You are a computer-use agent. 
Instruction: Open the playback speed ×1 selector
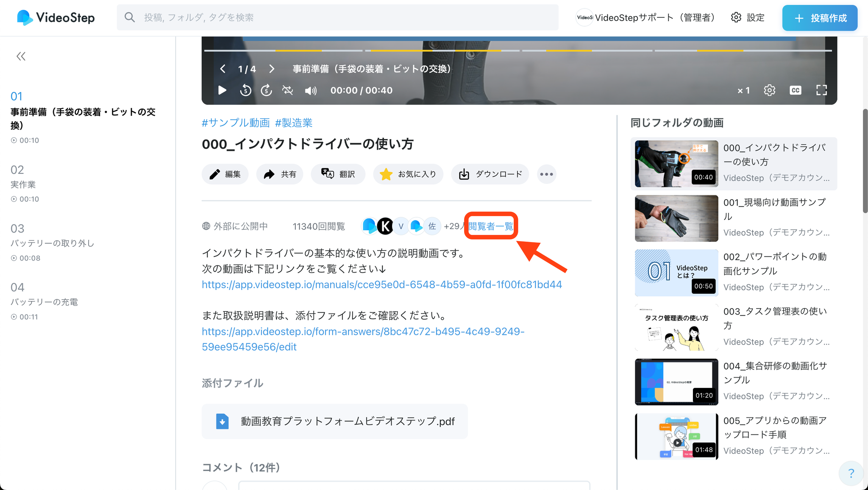pyautogui.click(x=743, y=90)
